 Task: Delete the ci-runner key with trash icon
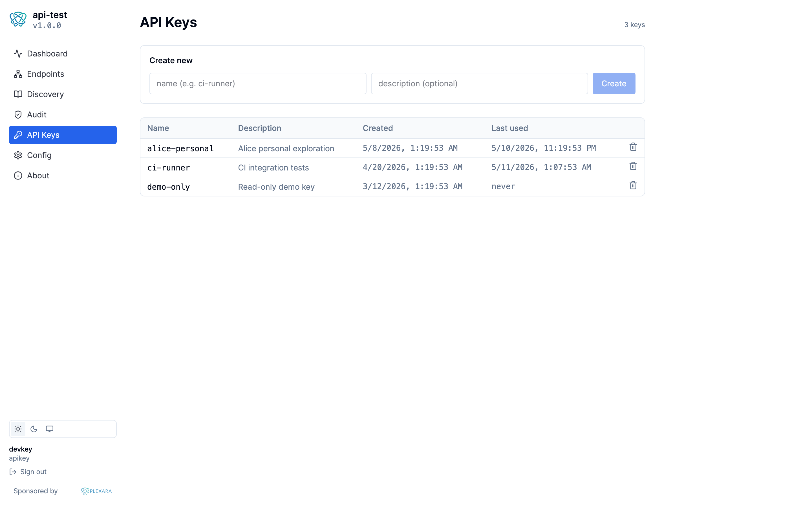click(x=633, y=166)
